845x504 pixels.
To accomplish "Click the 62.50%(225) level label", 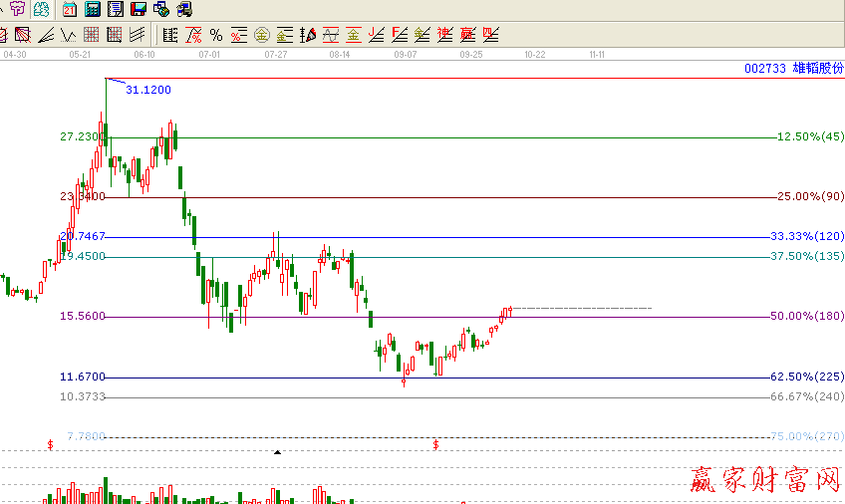I will (807, 377).
